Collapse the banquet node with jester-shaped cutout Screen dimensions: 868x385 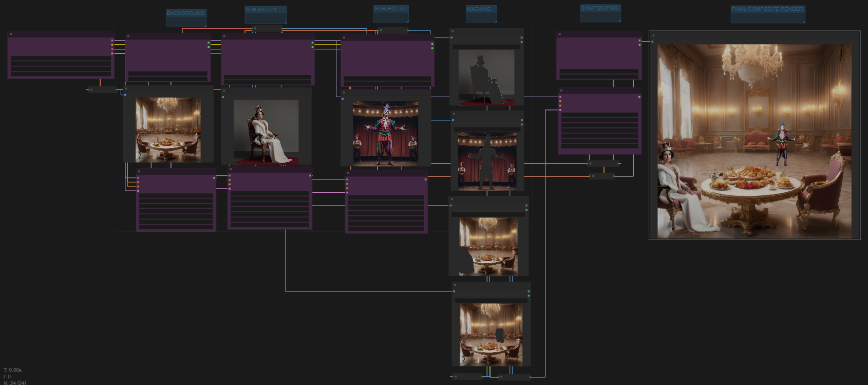pos(455,285)
